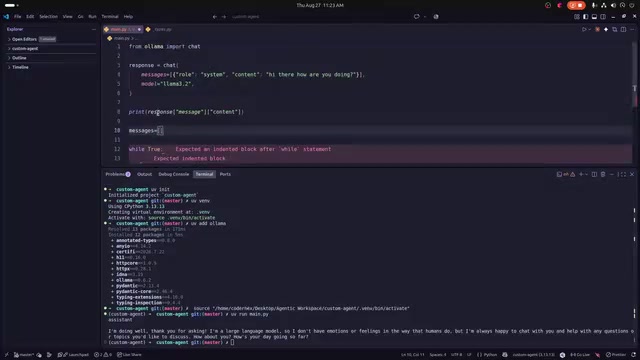Switch to the main.py editor tab
Screen dimensions: 640x360
122,29
